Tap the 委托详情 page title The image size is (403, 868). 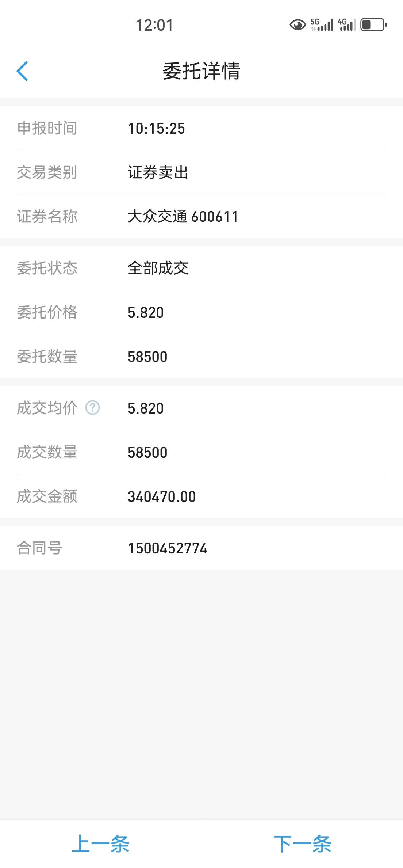pos(201,71)
